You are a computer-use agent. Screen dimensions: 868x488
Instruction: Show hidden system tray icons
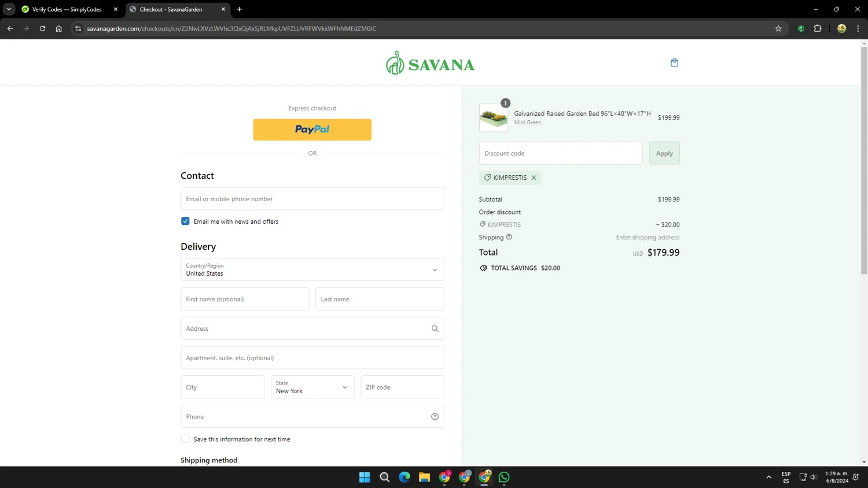click(768, 477)
